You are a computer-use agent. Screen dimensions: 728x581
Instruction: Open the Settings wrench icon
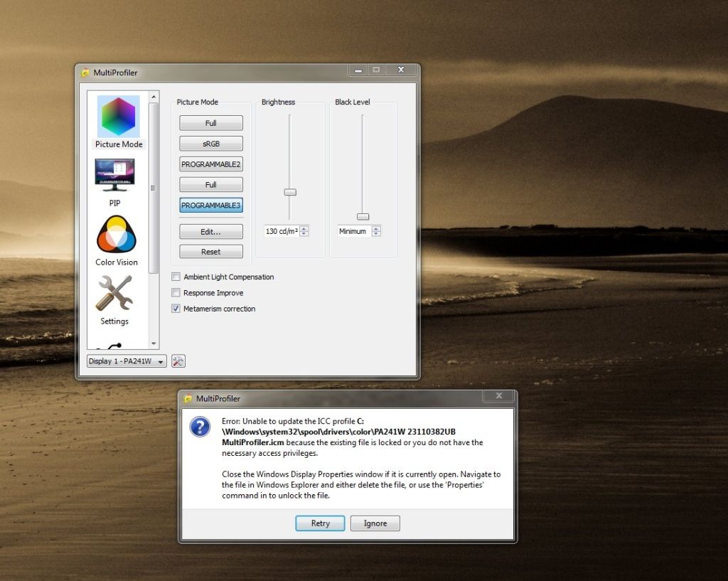tap(114, 294)
